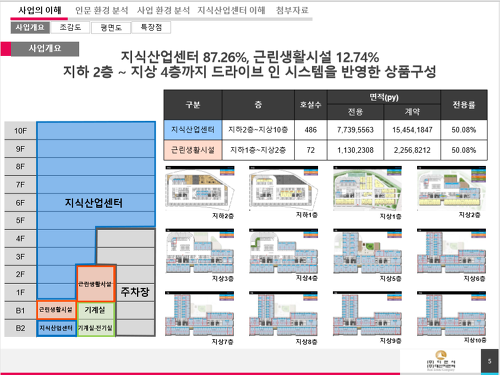Open the 지상2층 floor plan thumbnail

[x=451, y=188]
